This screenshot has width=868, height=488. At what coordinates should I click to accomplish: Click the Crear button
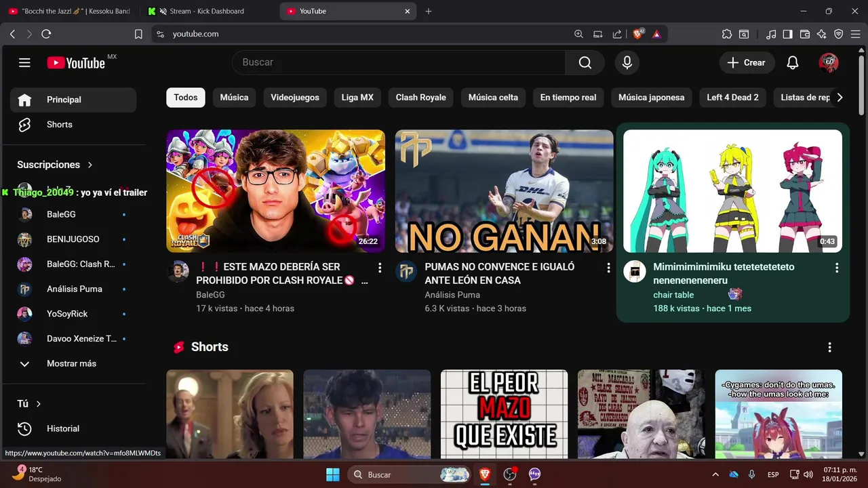tap(747, 62)
